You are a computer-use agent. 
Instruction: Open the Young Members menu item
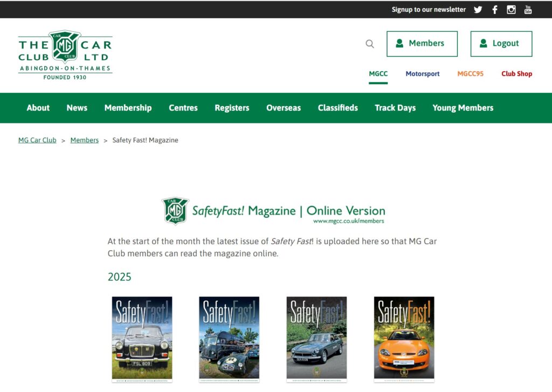(x=463, y=108)
